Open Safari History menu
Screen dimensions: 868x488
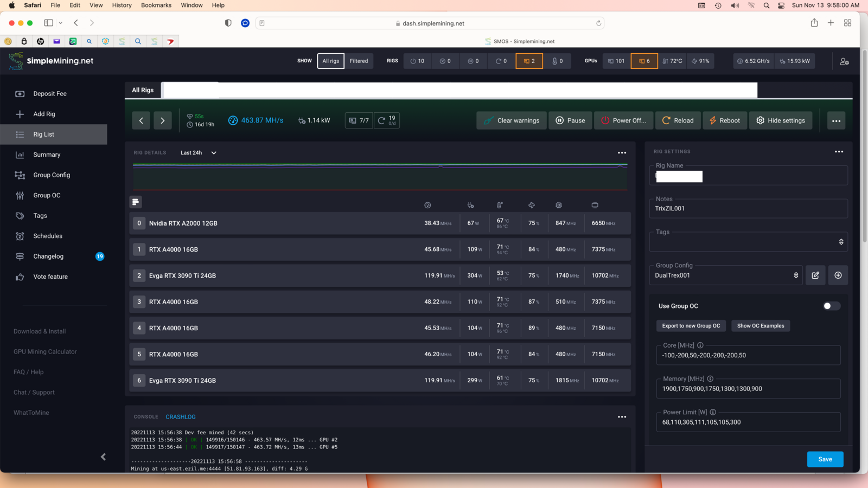122,5
